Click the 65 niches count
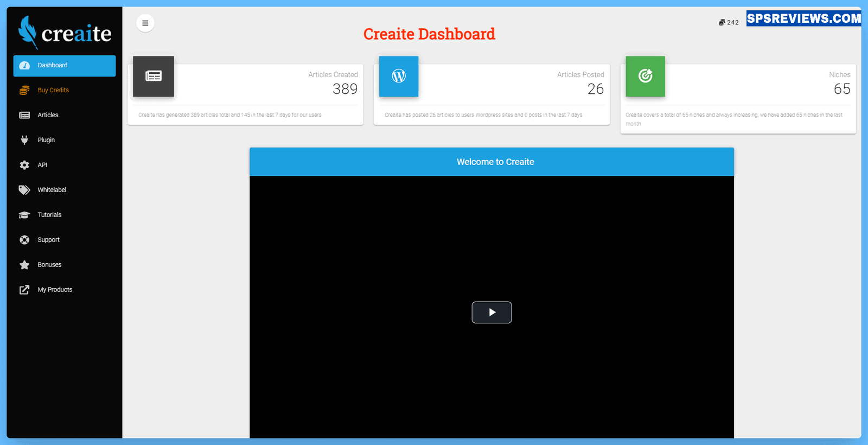The width and height of the screenshot is (868, 445). [842, 89]
